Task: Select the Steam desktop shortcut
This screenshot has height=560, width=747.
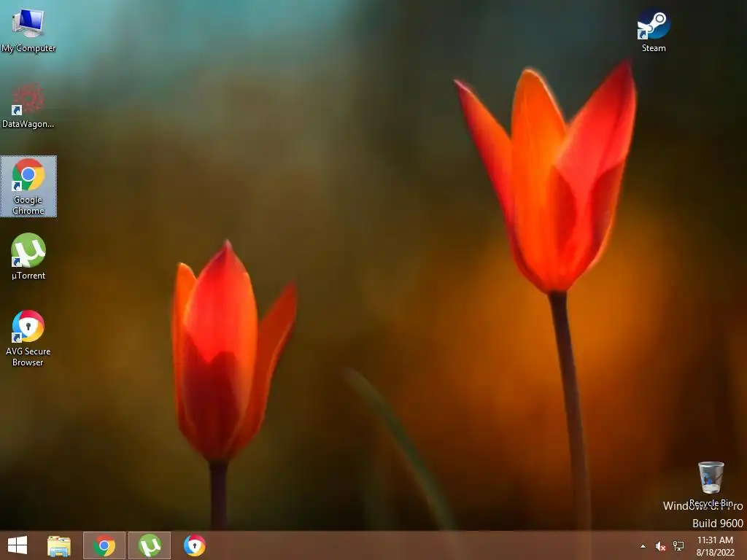Action: 654,29
